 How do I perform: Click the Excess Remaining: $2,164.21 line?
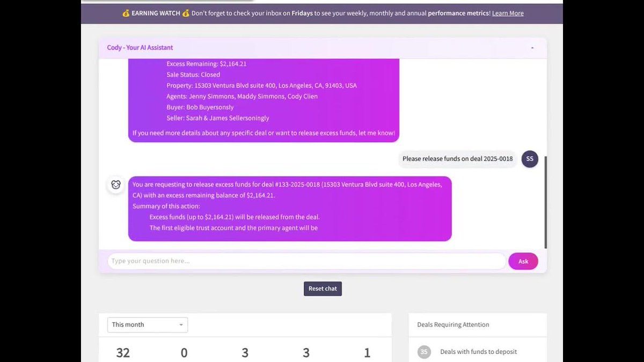point(207,64)
